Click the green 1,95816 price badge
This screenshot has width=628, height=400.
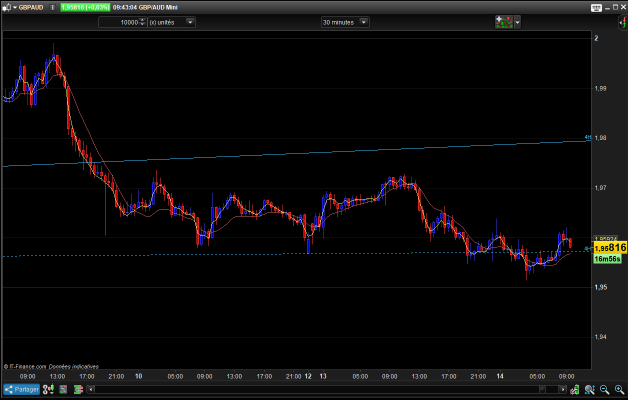tap(85, 8)
